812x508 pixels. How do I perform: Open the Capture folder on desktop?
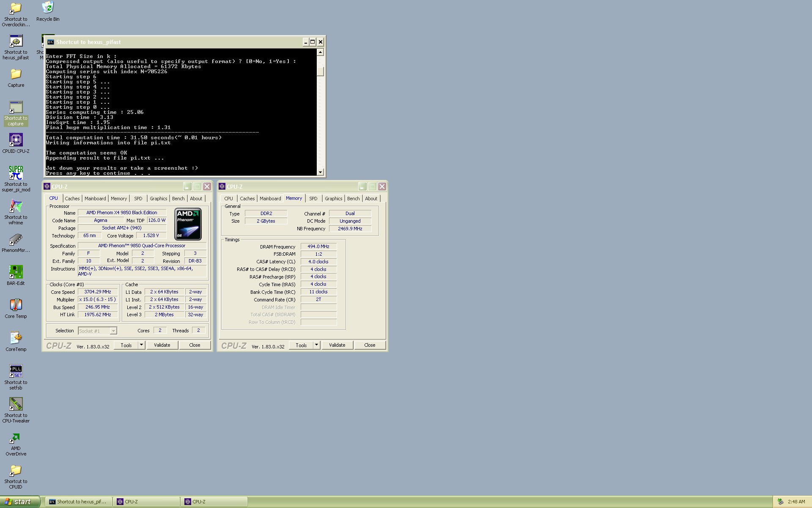click(16, 78)
